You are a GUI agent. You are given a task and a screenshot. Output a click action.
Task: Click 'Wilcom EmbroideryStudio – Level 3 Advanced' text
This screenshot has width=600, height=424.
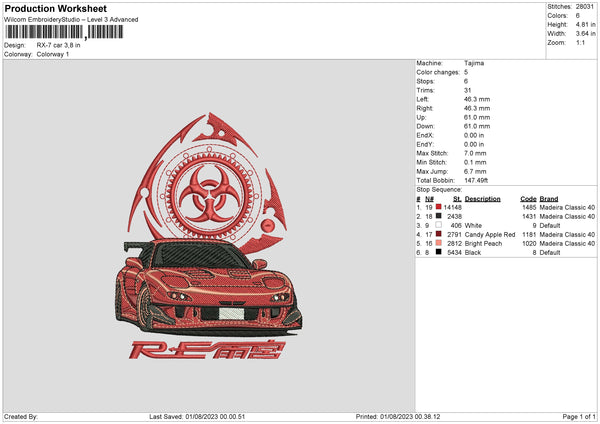(x=71, y=20)
